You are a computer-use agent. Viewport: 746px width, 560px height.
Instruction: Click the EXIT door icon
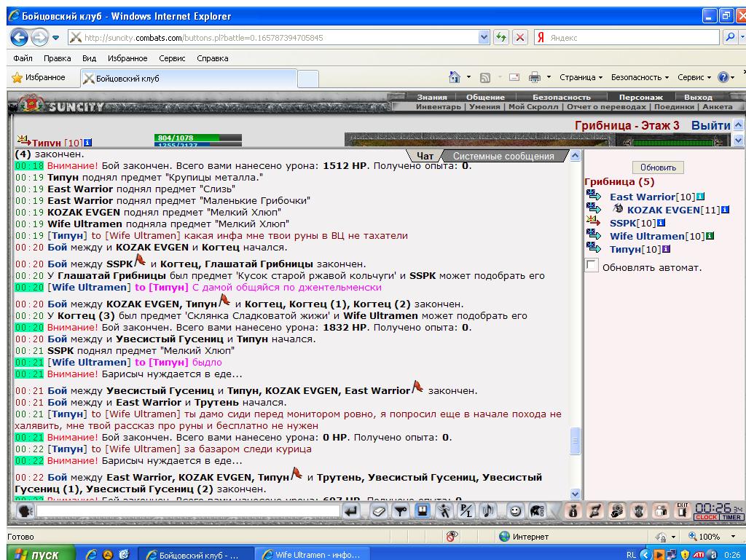(x=682, y=510)
